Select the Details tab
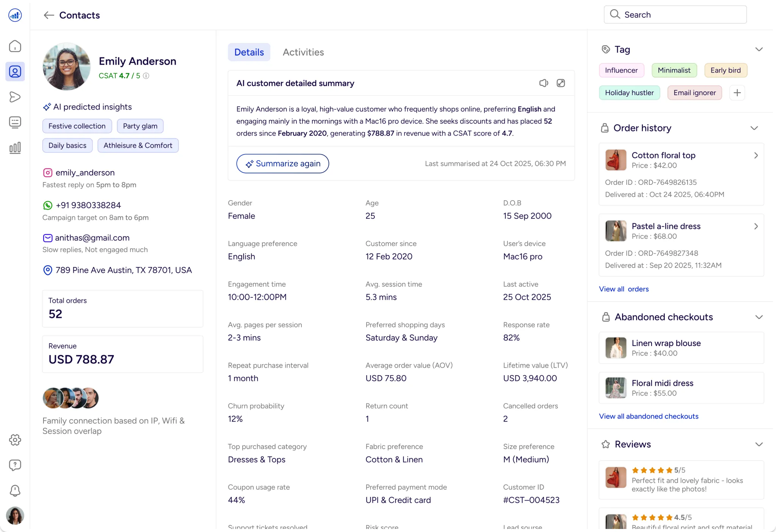 point(249,52)
